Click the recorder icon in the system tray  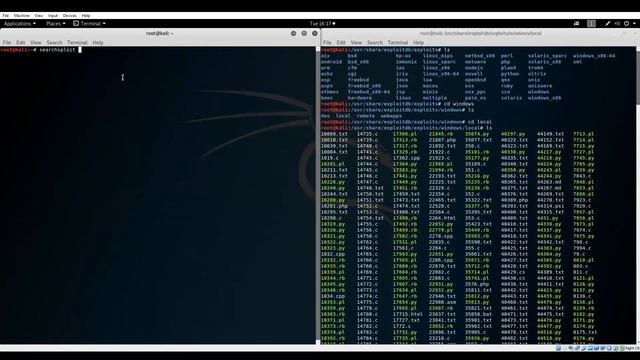pyautogui.click(x=576, y=24)
